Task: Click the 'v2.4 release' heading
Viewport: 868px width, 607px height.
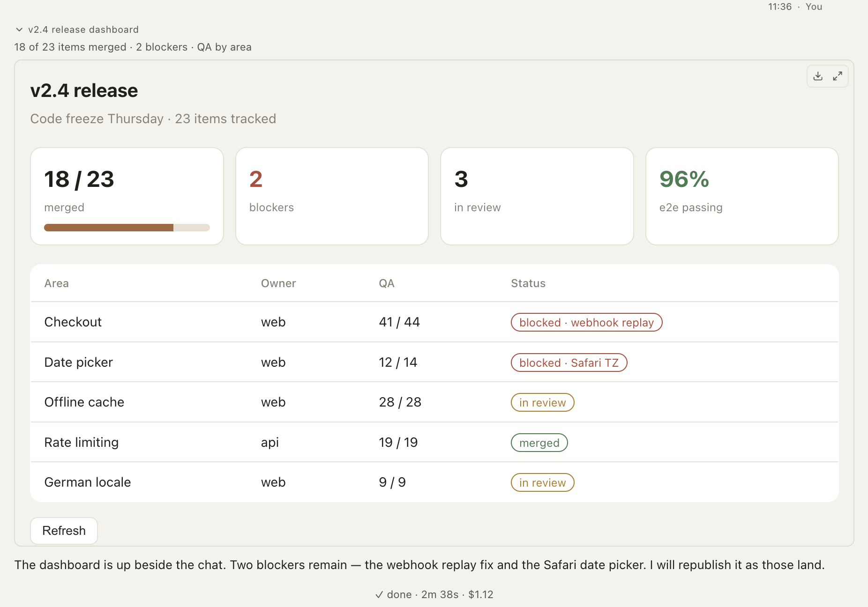Action: tap(84, 91)
